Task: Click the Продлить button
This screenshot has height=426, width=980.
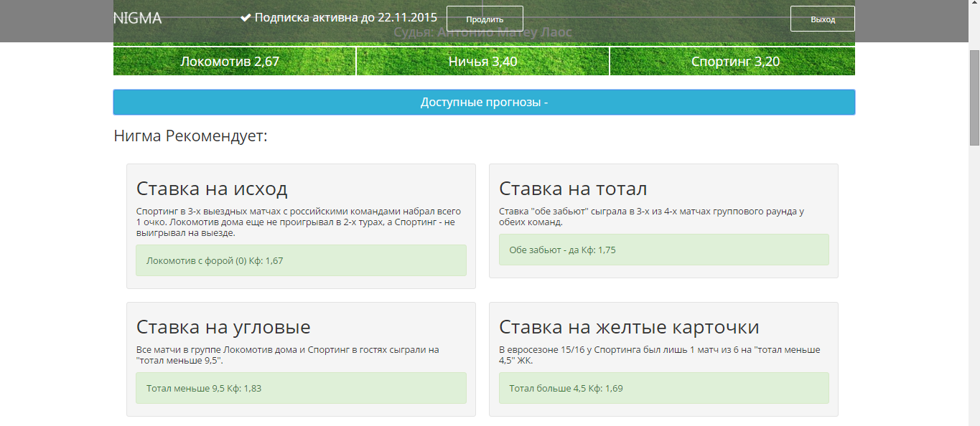Action: 485,19
